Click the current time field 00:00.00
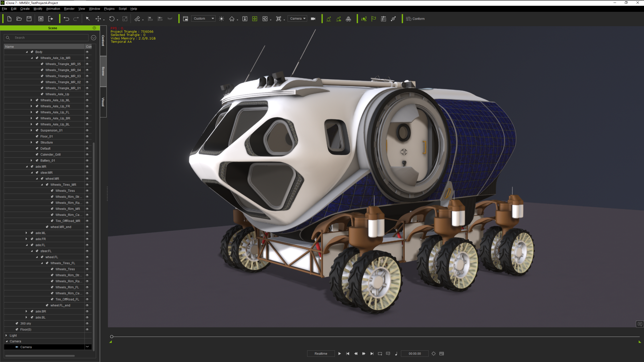The image size is (644, 362). pyautogui.click(x=415, y=354)
